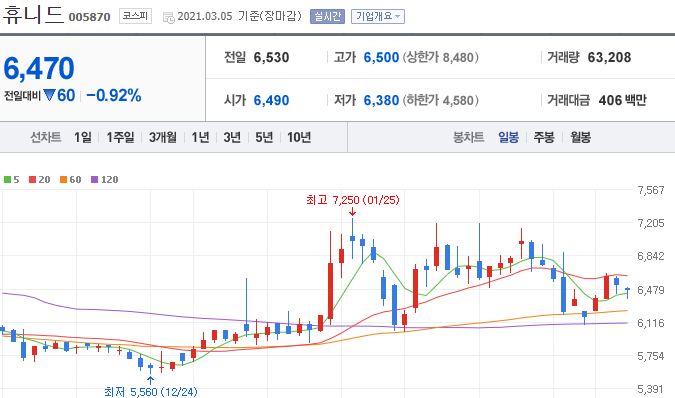Select the 1주일 line chart period
This screenshot has width=675, height=398.
click(120, 137)
